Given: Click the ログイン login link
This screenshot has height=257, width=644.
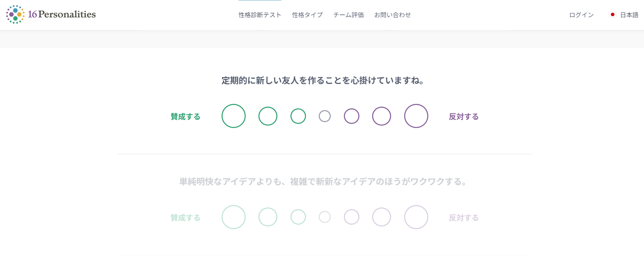Looking at the screenshot, I should pos(581,15).
